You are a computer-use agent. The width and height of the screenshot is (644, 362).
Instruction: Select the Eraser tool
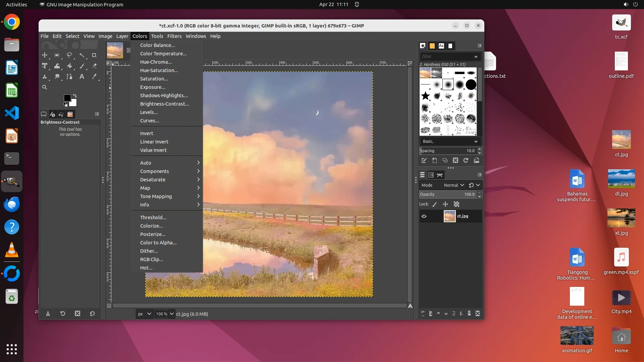point(94,66)
